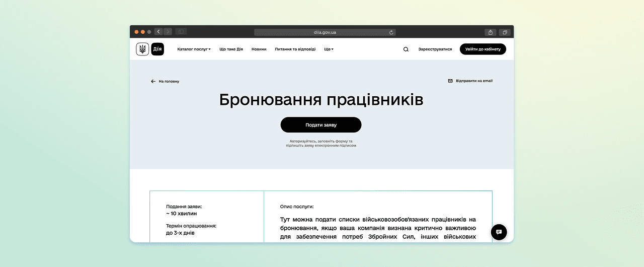Click the diia.gov.ua address bar
Viewport: 644px width, 267px height.
point(325,32)
